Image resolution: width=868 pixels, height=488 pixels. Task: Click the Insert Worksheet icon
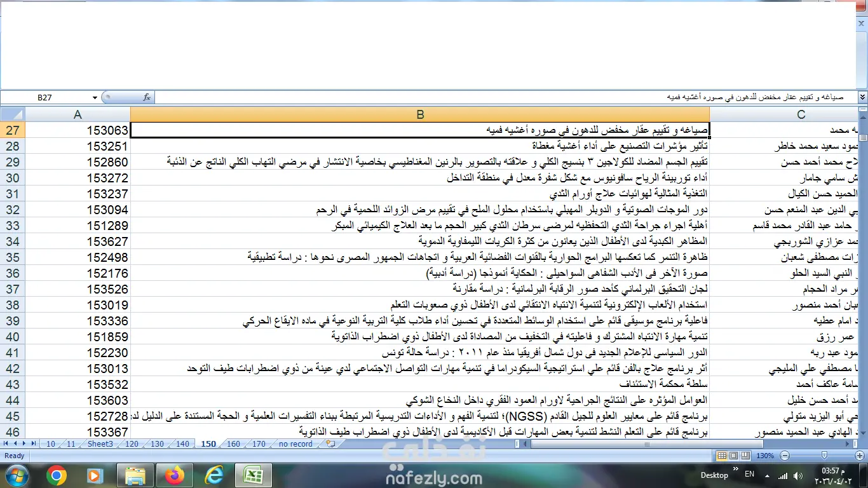pos(330,444)
